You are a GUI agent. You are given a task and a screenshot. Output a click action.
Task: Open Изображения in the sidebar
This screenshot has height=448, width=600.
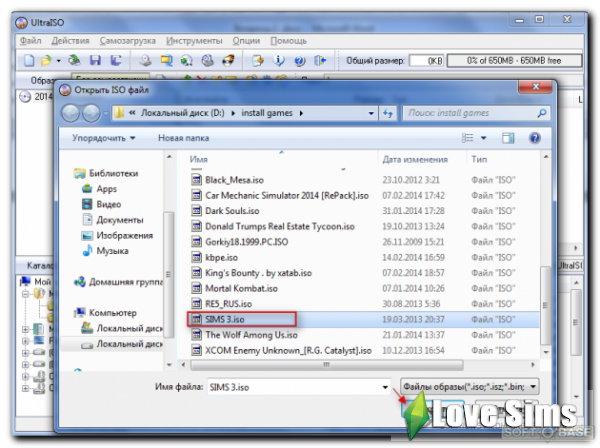[117, 235]
